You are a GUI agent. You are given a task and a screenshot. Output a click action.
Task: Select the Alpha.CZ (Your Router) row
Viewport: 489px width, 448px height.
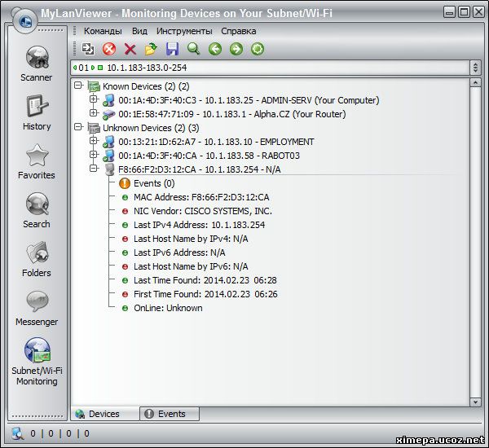pos(232,114)
